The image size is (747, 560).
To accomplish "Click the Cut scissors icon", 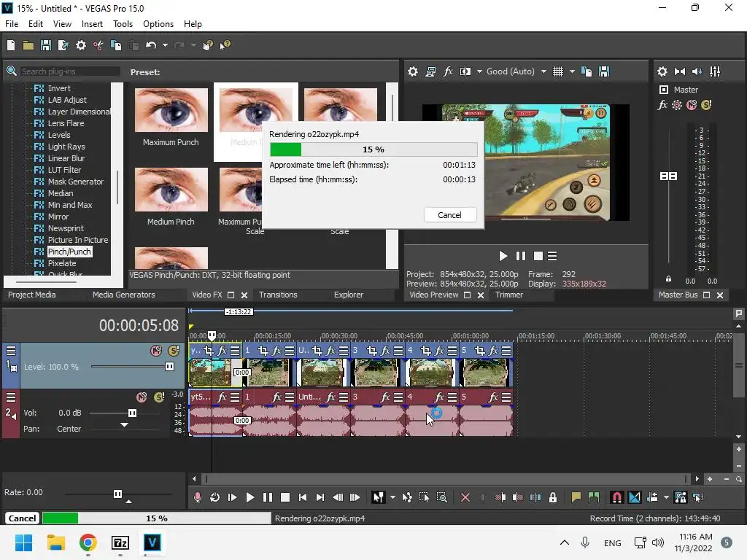I will point(98,45).
